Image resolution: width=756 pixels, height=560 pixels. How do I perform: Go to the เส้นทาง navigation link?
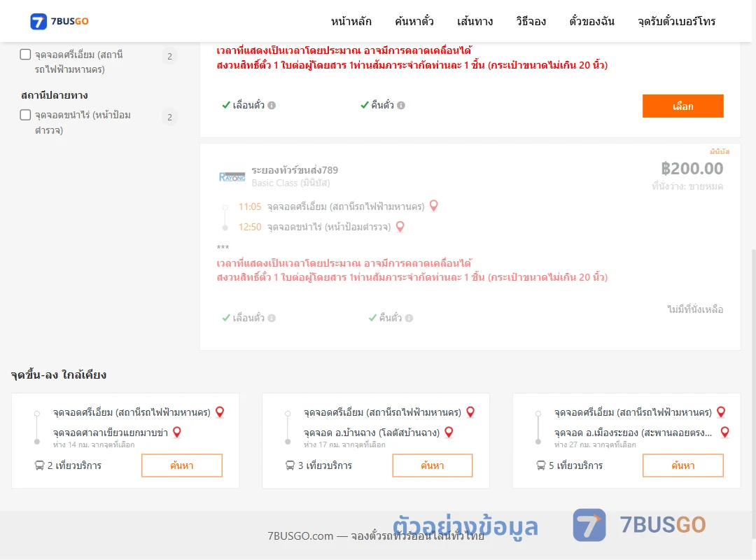pos(475,21)
